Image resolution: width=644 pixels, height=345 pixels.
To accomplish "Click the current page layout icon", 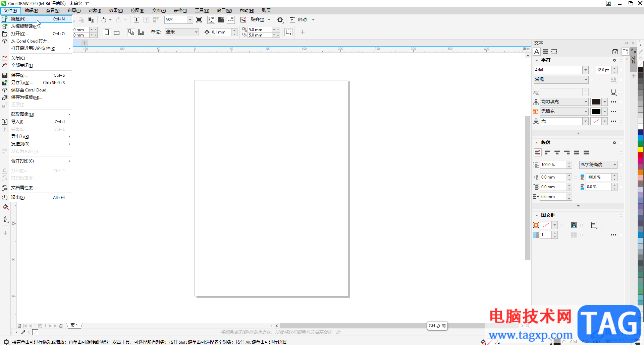I will pos(141,32).
